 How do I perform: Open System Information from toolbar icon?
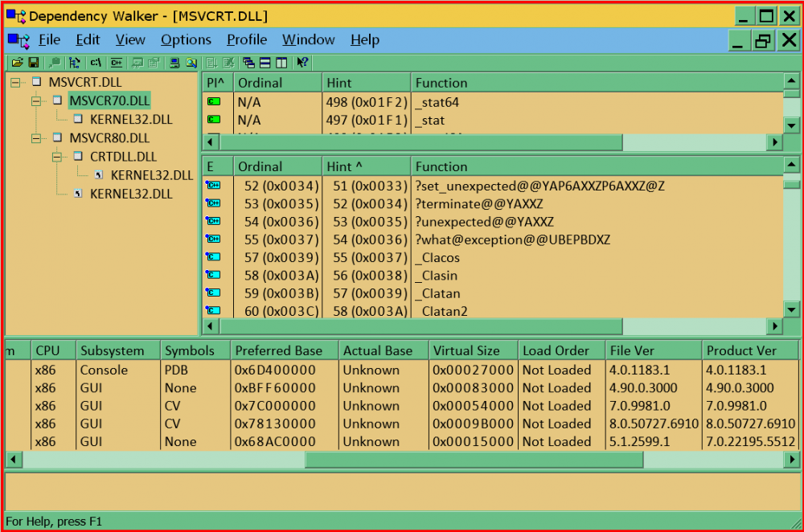(174, 63)
